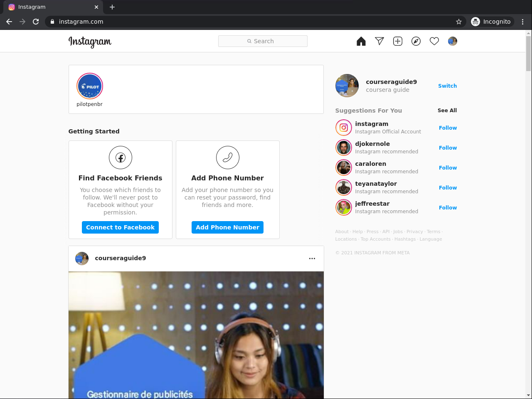Open the courseraguide9 post image
This screenshot has width=532, height=399.
point(196,335)
